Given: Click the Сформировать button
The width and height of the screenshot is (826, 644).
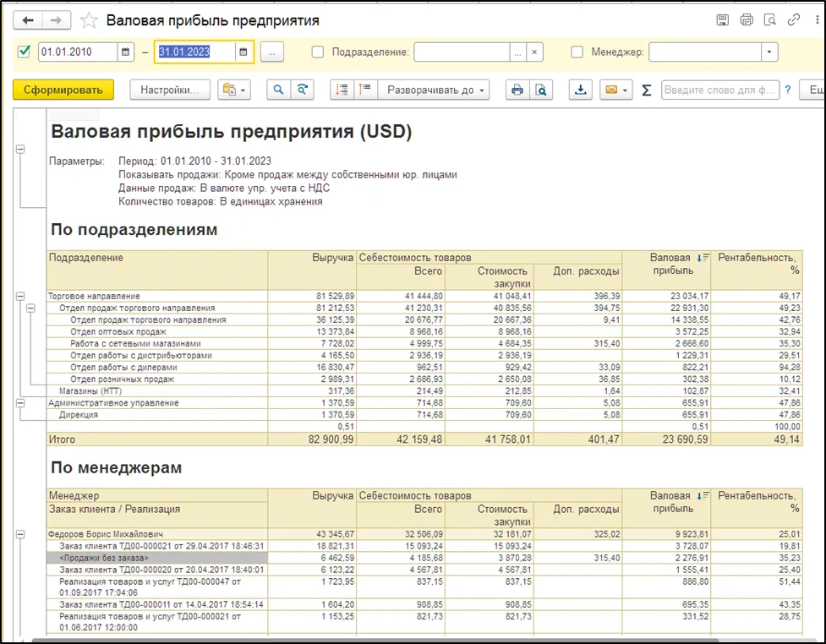Looking at the screenshot, I should point(63,90).
